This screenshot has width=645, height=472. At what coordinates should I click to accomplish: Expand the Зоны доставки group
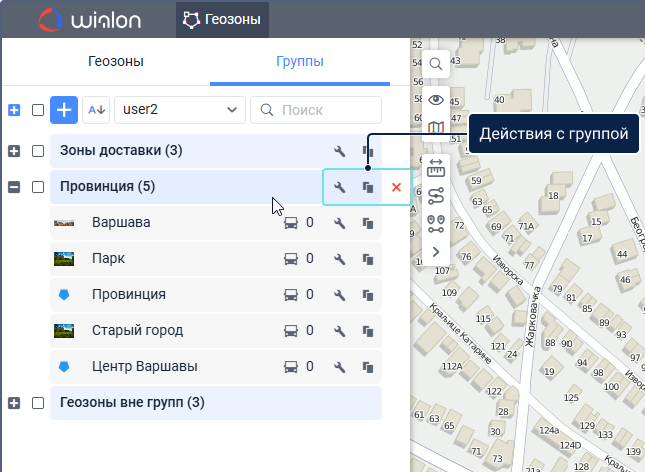pyautogui.click(x=14, y=151)
